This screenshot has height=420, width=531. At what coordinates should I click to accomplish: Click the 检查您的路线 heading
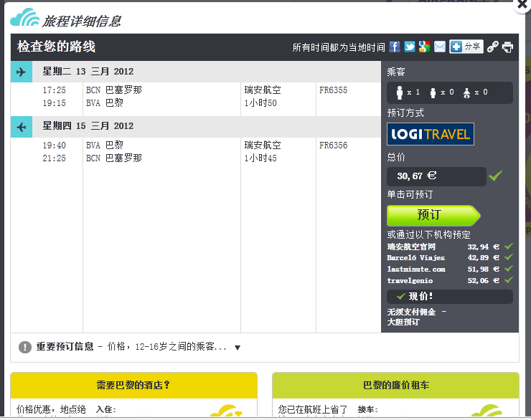coord(56,47)
